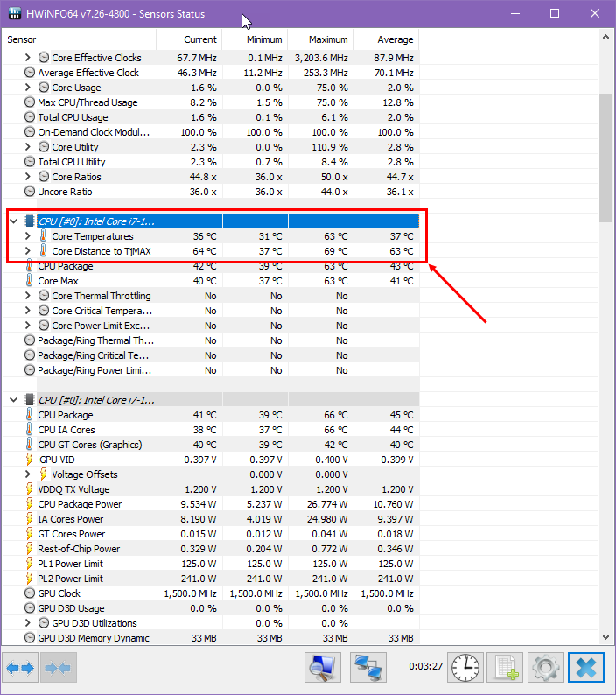Select the Rest-of-Chip Power row

point(211,549)
